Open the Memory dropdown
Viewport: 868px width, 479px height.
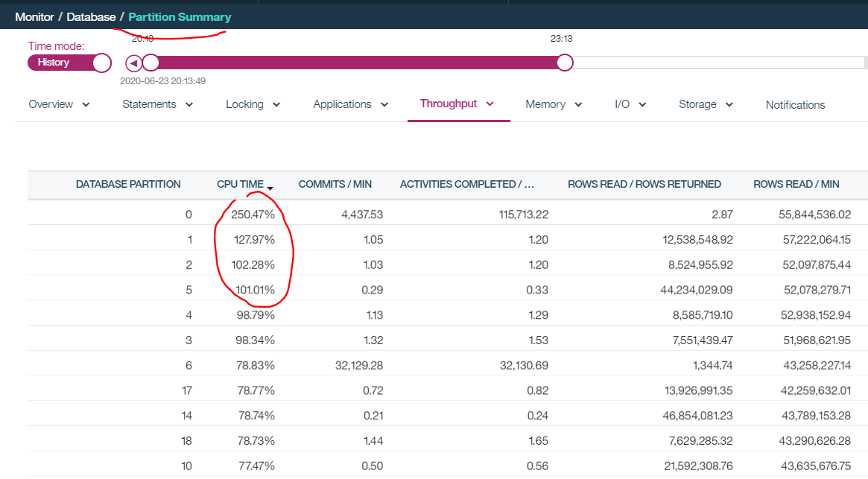pos(577,104)
